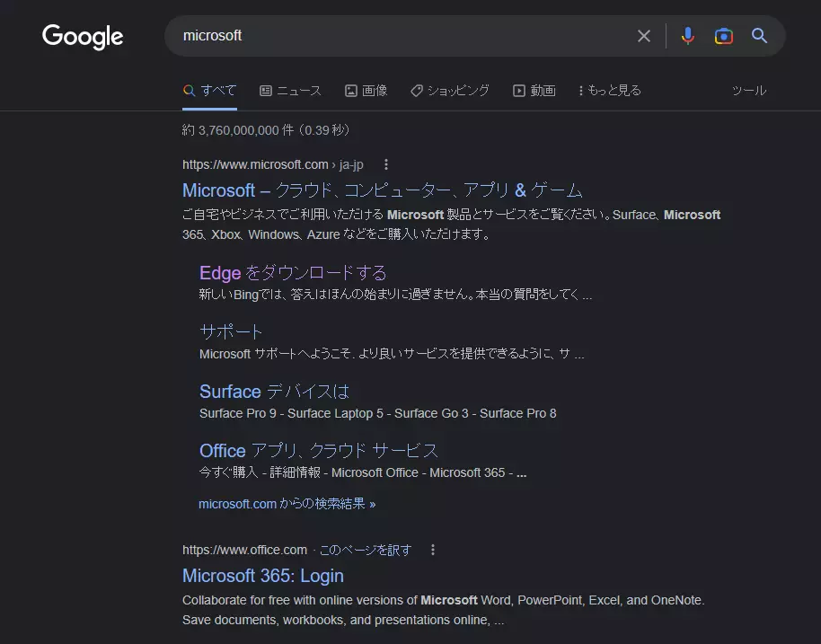Click the https://www.microsoft.com › ja-jp URL

pyautogui.click(x=273, y=164)
